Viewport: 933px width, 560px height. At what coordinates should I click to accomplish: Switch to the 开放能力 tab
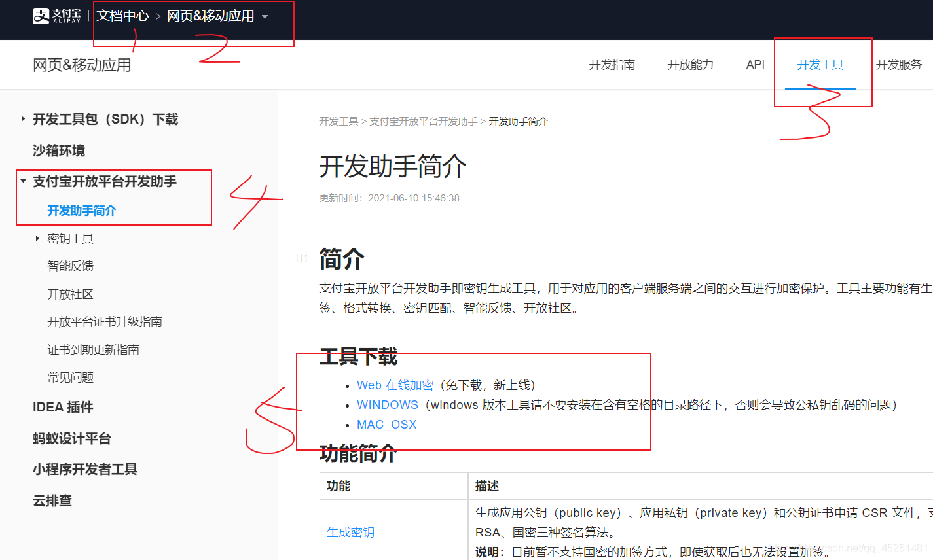pyautogui.click(x=690, y=65)
